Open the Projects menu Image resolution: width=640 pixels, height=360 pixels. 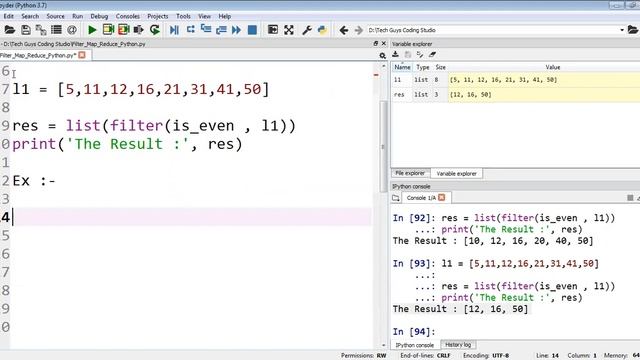pos(158,16)
